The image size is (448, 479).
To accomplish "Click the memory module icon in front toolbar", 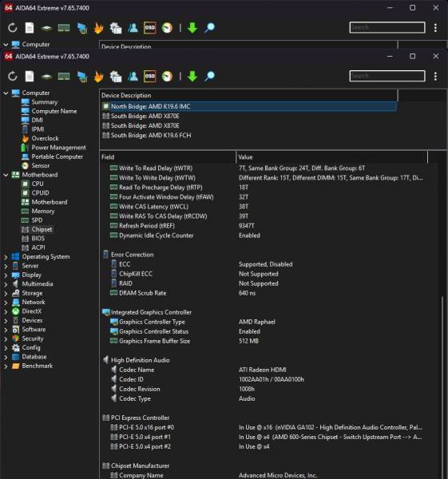I will (x=64, y=77).
